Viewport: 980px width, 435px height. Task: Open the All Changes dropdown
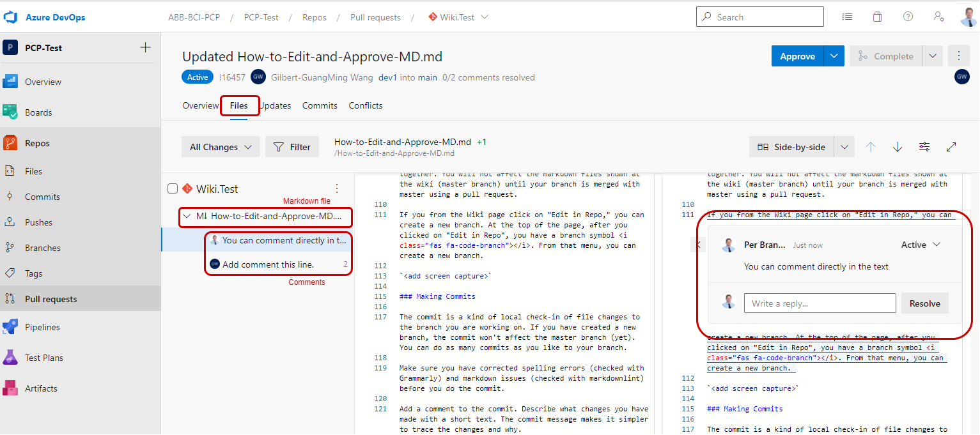[221, 147]
